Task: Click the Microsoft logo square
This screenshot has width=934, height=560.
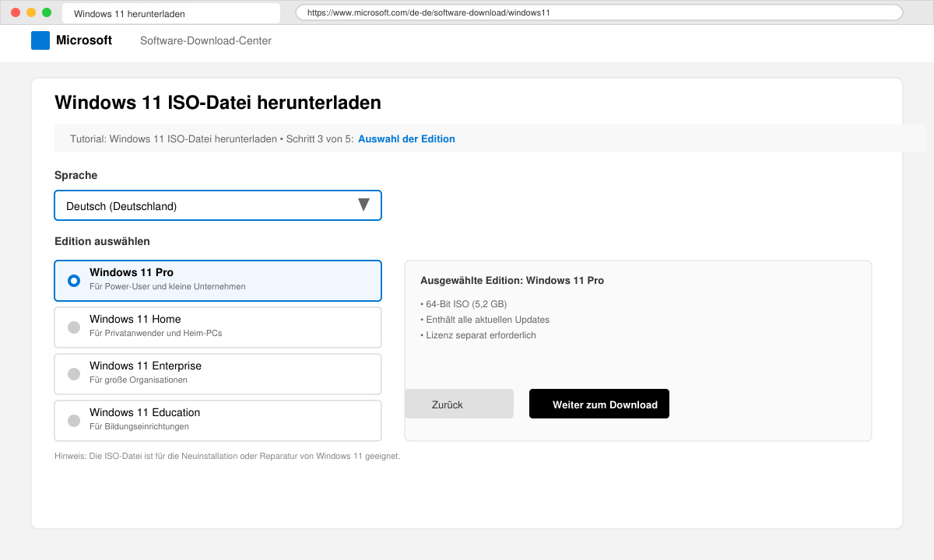Action: [x=40, y=40]
